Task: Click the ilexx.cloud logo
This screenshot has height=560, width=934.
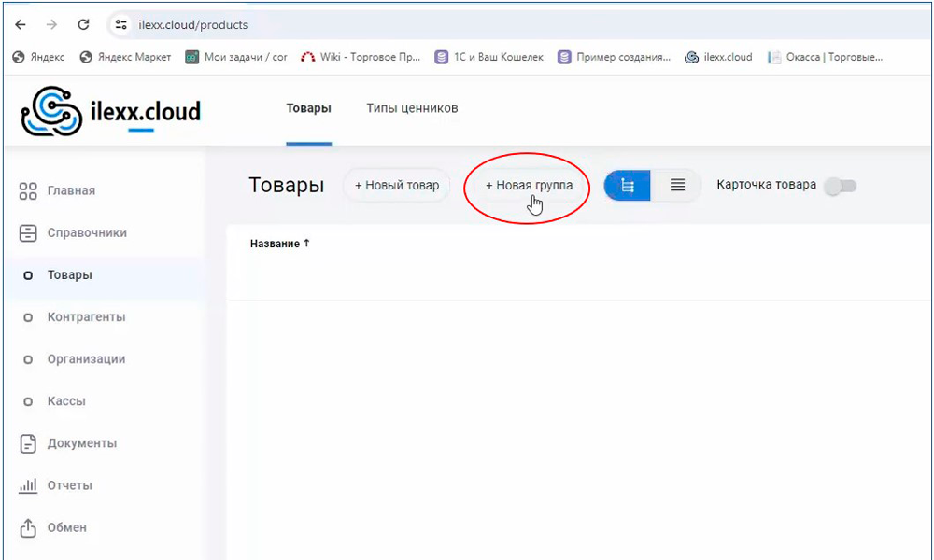Action: pyautogui.click(x=110, y=112)
